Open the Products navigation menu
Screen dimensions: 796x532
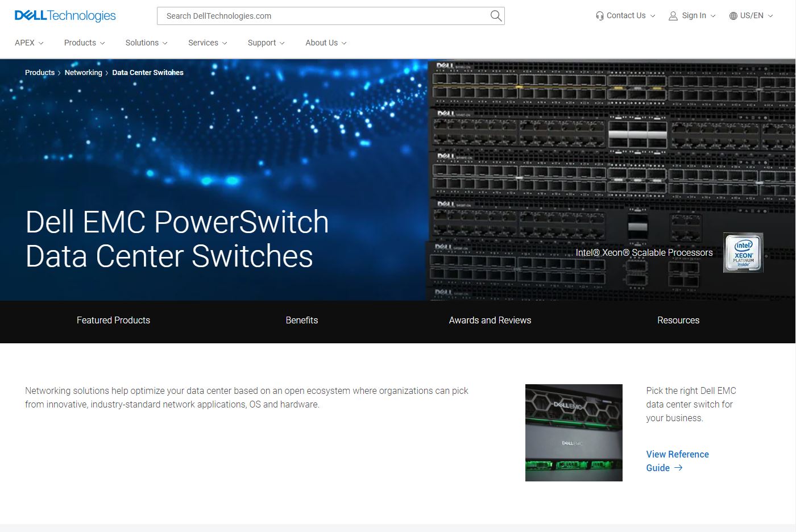tap(84, 43)
